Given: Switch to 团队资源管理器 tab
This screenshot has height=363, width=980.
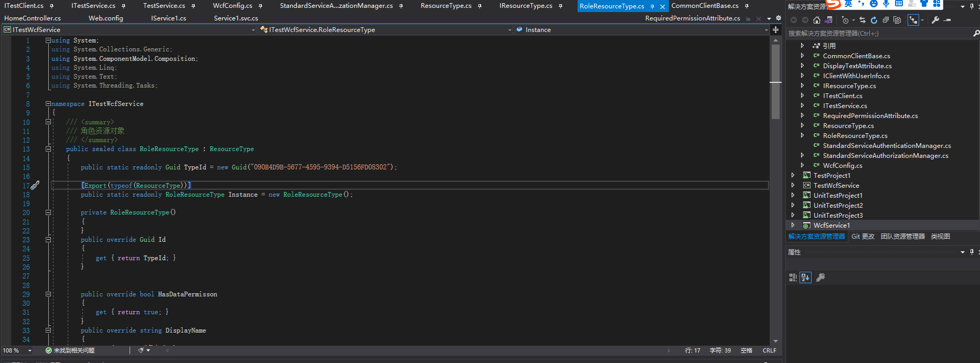Looking at the screenshot, I should click(x=903, y=237).
